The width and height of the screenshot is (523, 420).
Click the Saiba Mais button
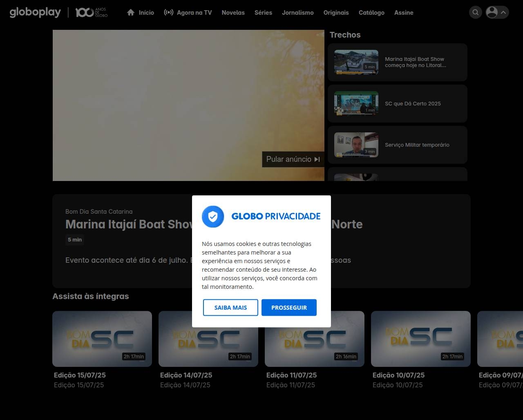pyautogui.click(x=230, y=308)
